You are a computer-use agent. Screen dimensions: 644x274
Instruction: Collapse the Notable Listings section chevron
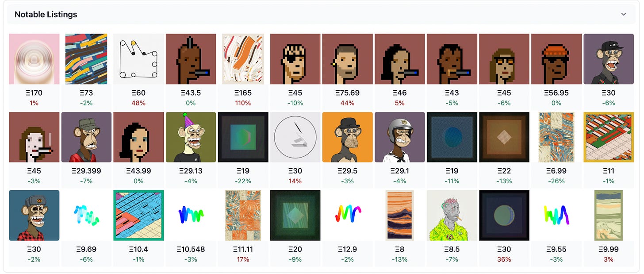click(x=624, y=14)
